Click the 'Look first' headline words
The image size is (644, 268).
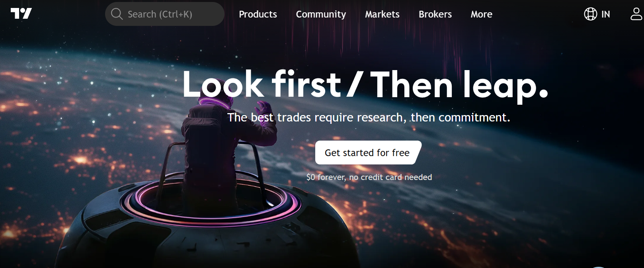tap(262, 84)
